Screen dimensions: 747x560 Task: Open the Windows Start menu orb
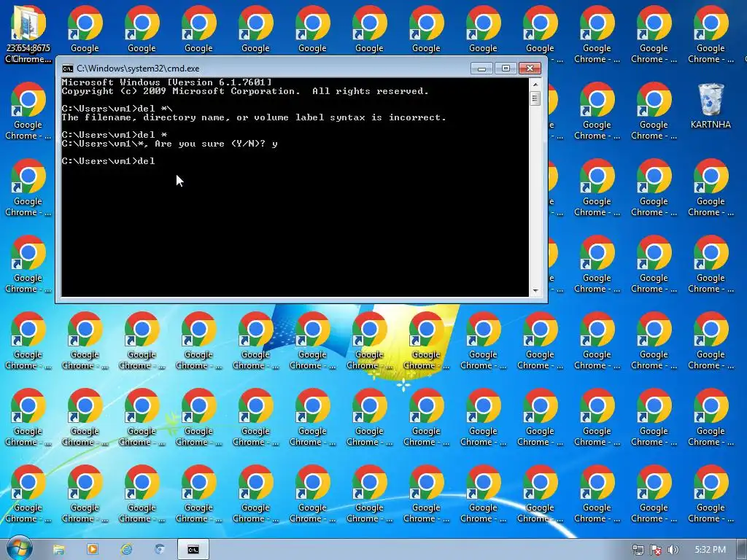[19, 548]
